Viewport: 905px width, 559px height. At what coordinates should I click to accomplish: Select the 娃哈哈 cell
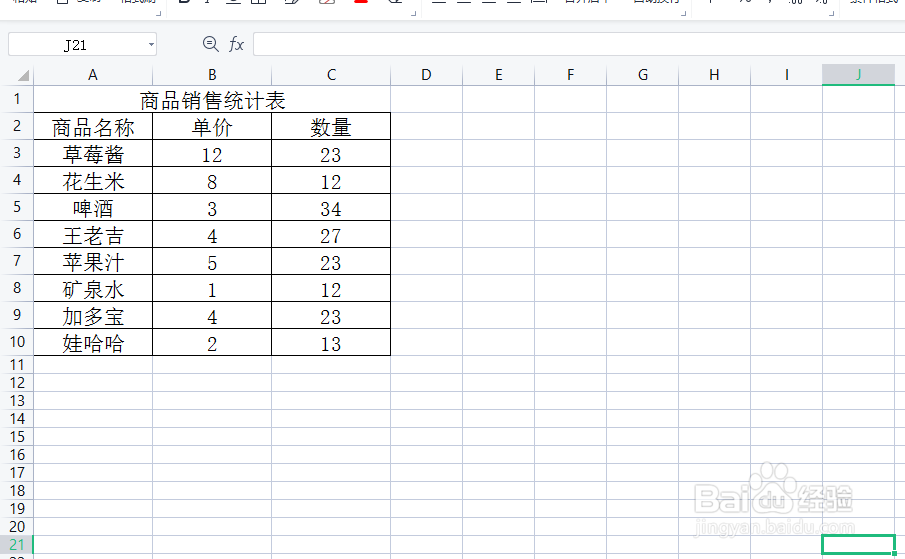point(93,343)
